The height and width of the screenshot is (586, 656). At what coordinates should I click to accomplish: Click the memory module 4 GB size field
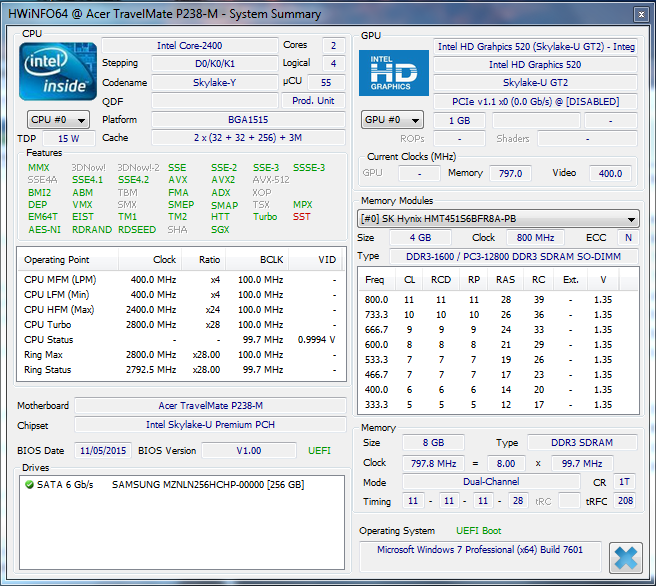click(420, 238)
